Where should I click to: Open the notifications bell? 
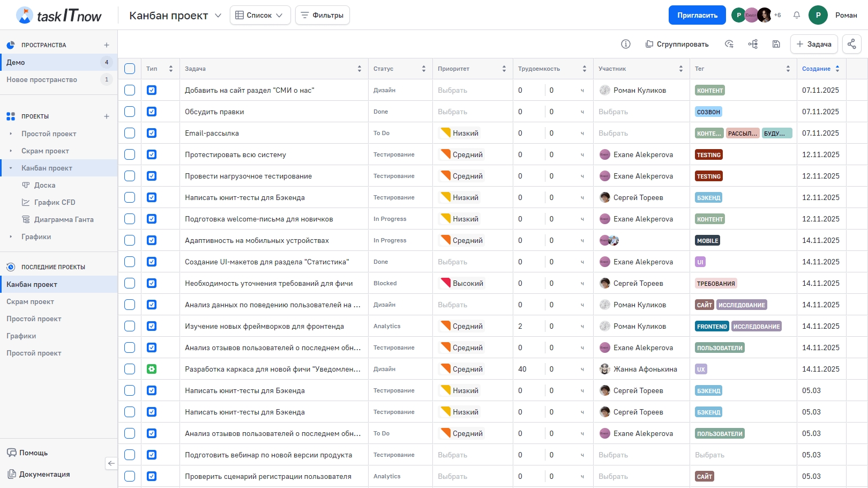tap(797, 15)
